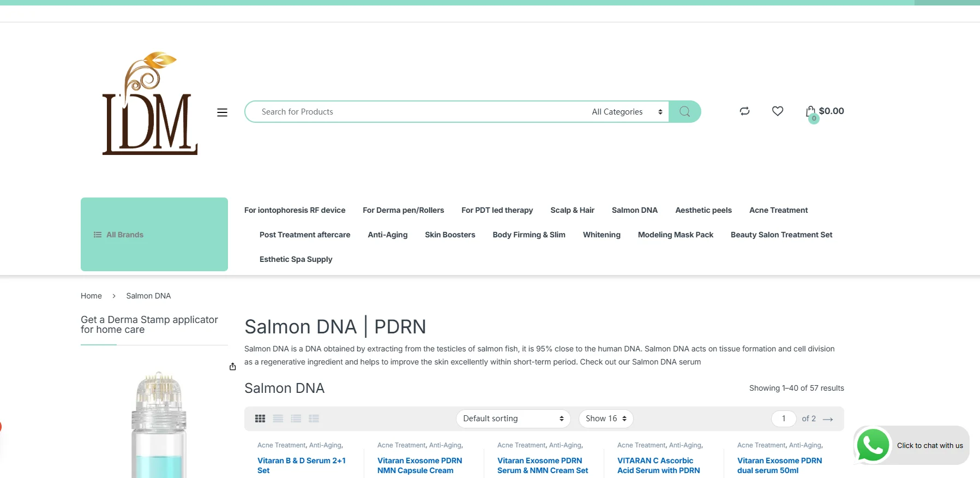Click the WhatsApp chat icon
The height and width of the screenshot is (478, 980).
click(x=873, y=445)
